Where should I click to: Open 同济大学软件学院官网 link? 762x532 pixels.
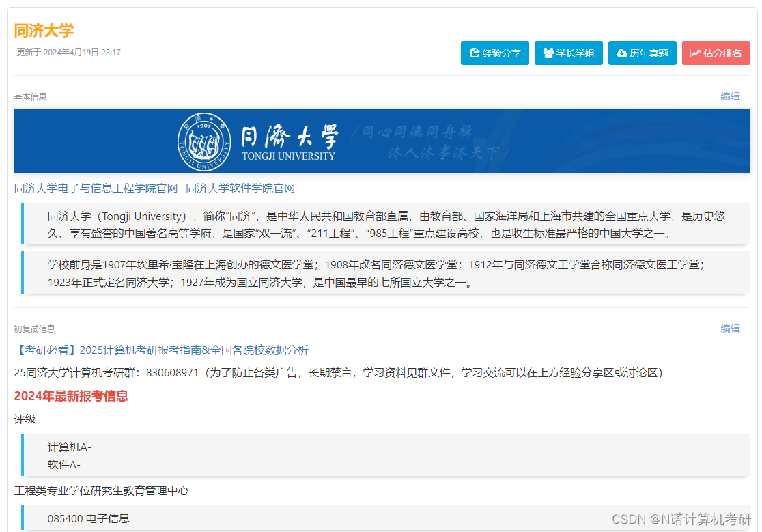(240, 188)
